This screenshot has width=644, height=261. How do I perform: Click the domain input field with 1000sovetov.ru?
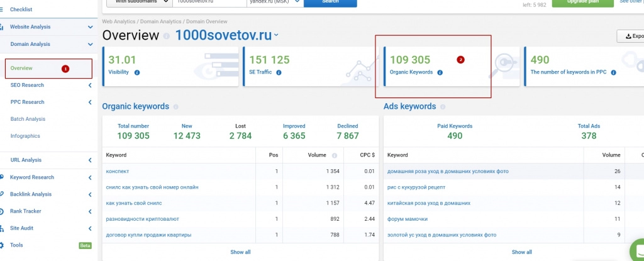(x=209, y=2)
